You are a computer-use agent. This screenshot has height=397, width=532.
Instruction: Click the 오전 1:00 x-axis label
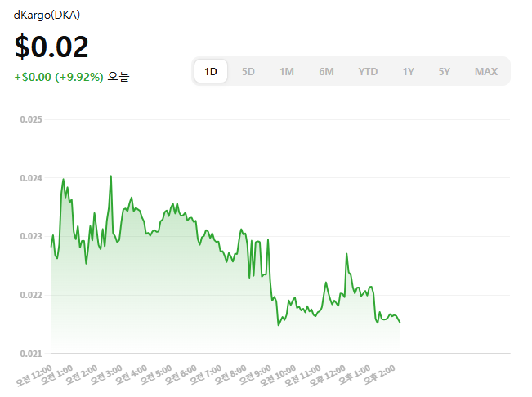[56, 375]
